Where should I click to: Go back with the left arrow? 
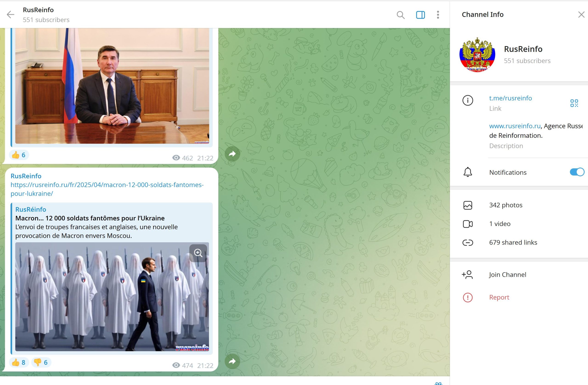click(x=10, y=14)
